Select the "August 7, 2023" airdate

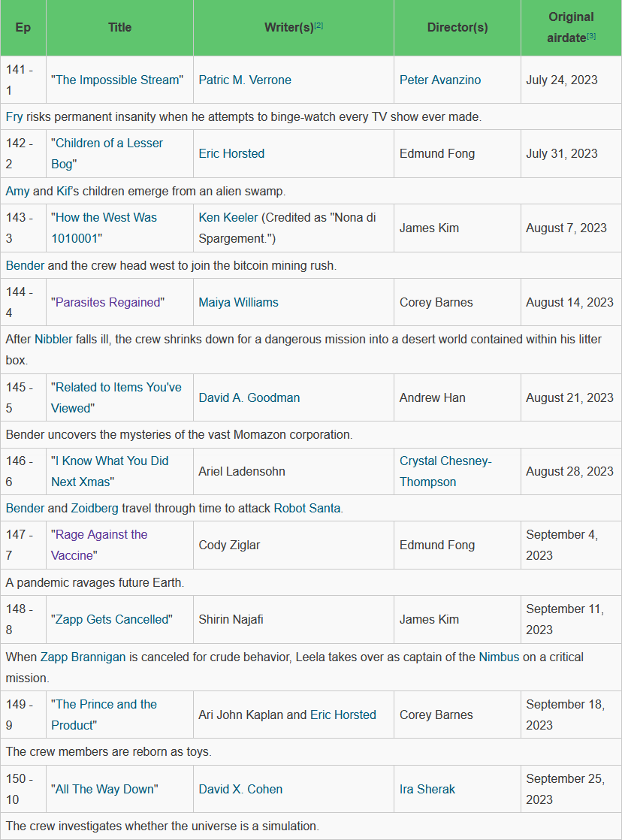[x=566, y=228]
